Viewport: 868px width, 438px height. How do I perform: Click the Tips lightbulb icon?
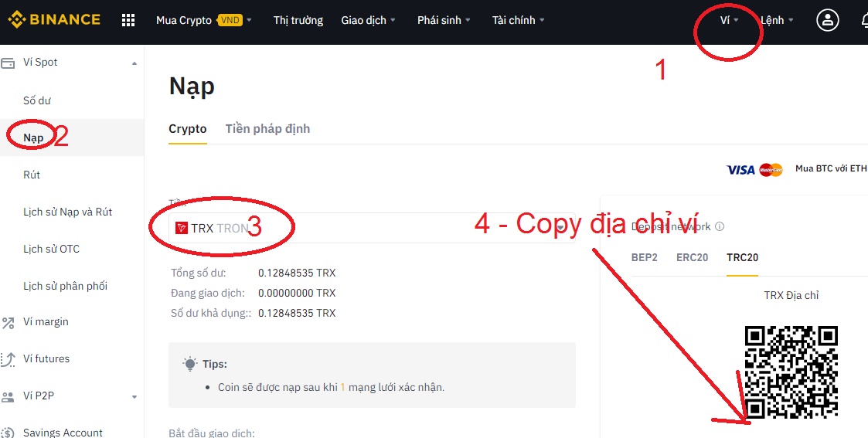(190, 363)
